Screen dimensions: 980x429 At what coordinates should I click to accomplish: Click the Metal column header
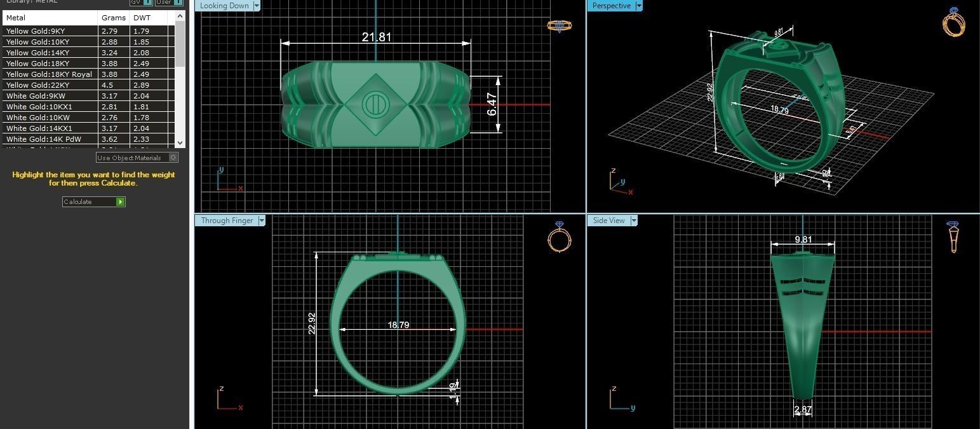[x=51, y=18]
